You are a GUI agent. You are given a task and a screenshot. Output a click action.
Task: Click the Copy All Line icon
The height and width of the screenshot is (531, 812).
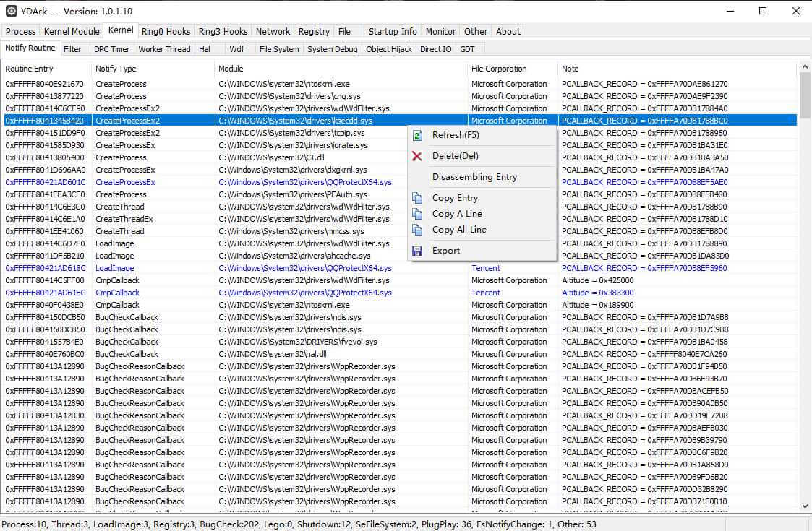(417, 230)
